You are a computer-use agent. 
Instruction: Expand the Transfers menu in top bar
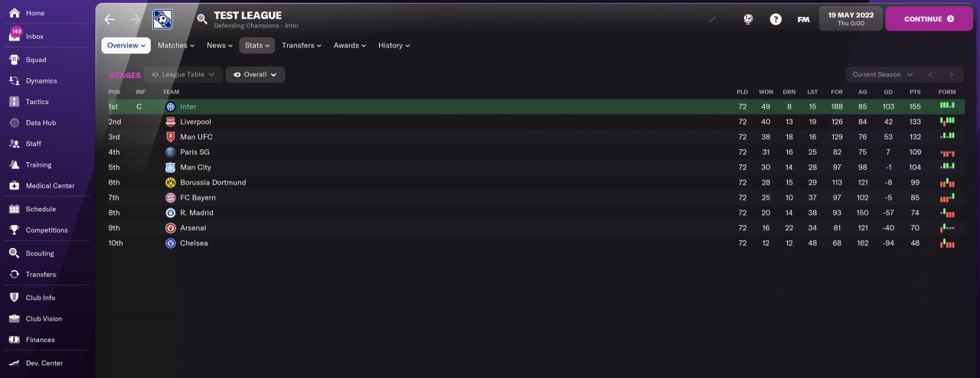pyautogui.click(x=301, y=45)
